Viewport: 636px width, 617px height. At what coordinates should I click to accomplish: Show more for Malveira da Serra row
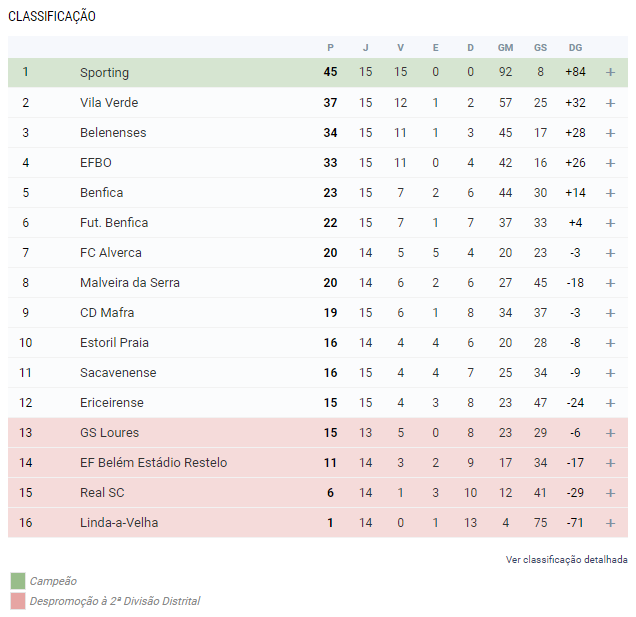tap(610, 283)
